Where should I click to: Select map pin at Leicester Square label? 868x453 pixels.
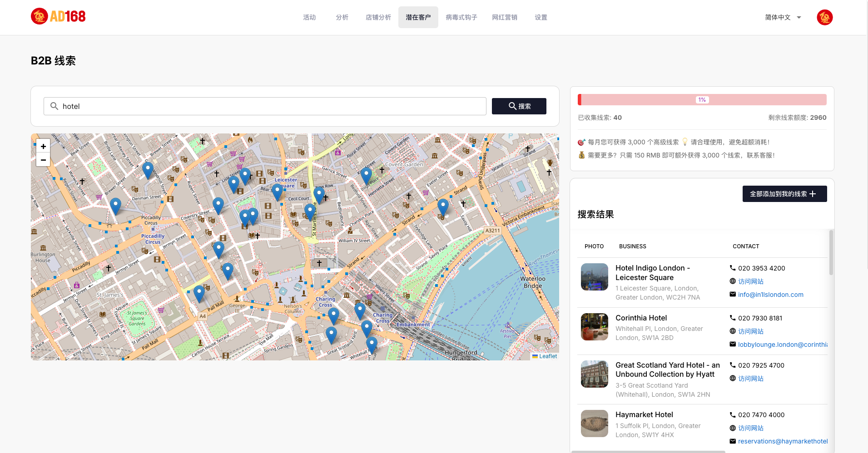click(277, 192)
